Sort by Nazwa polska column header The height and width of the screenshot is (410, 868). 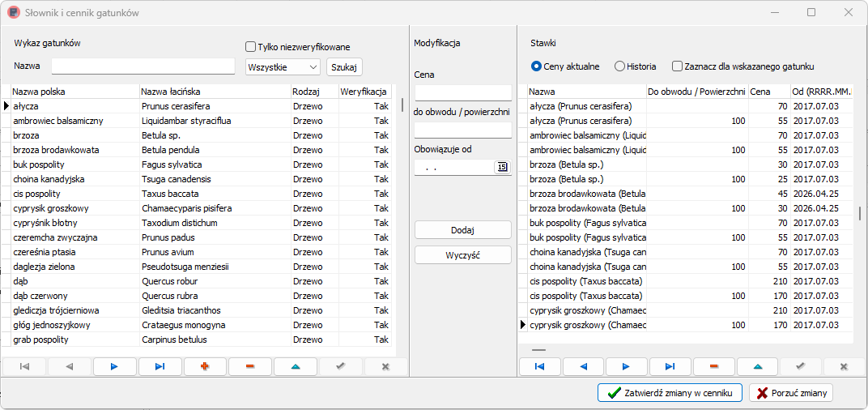coord(75,92)
